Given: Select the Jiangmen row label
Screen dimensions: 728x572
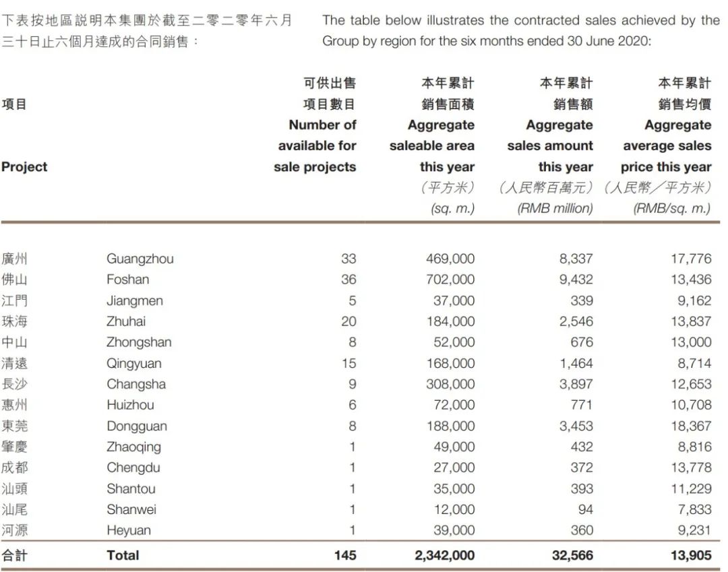Looking at the screenshot, I should click(x=135, y=300).
